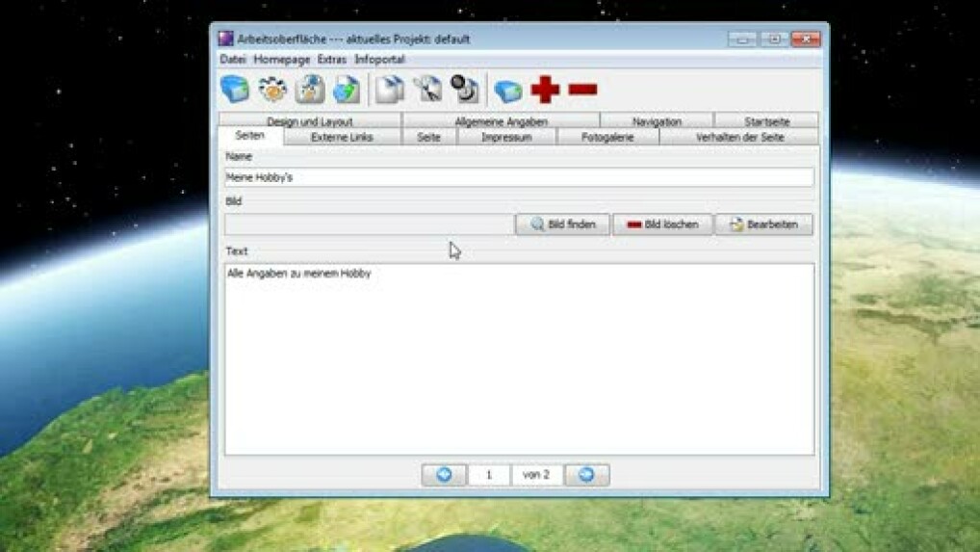Viewport: 980px width, 552px height.
Task: Click the first blue database toolbar icon
Action: pos(235,90)
